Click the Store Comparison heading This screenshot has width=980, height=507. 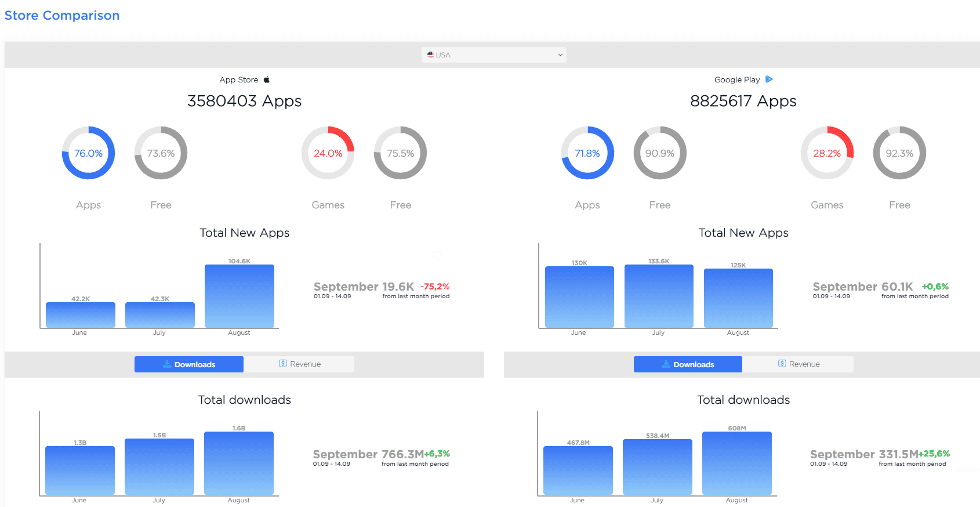pos(62,16)
